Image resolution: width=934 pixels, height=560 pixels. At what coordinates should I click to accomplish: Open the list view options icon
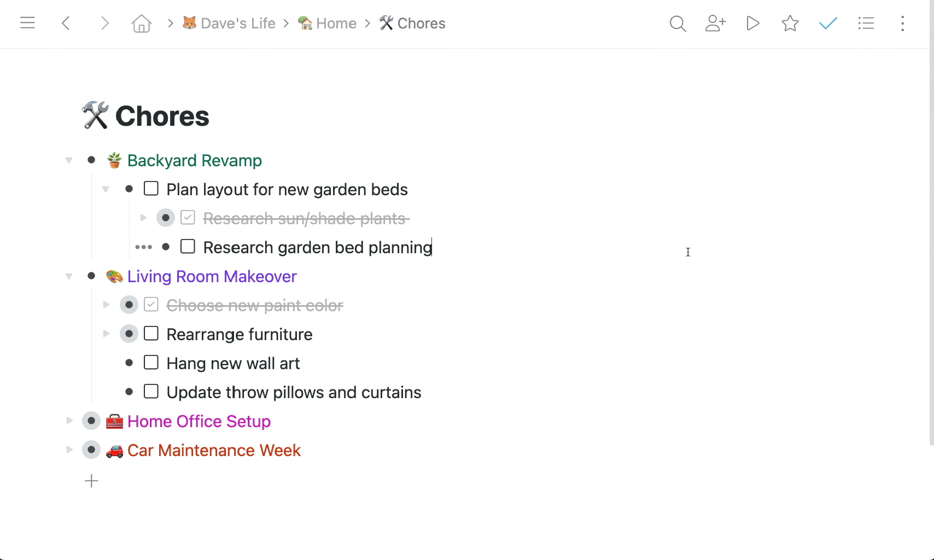866,23
